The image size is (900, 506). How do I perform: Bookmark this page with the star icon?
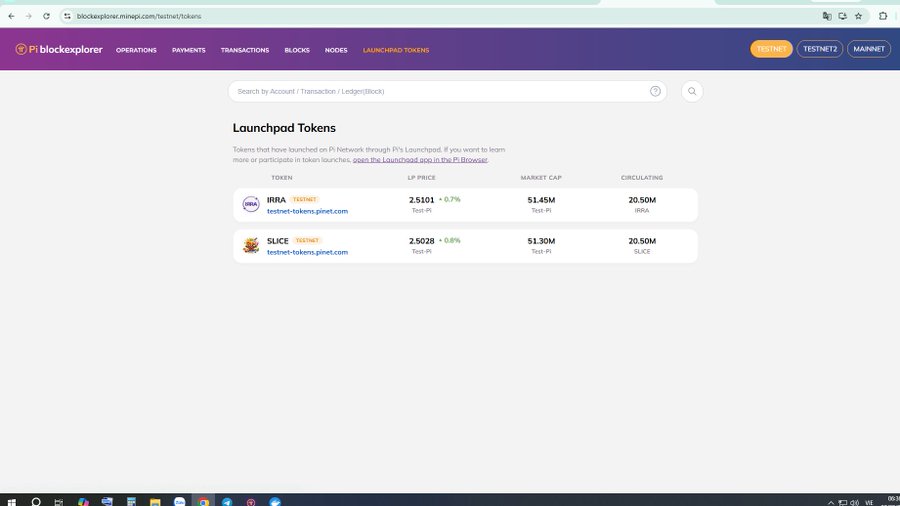(x=858, y=16)
